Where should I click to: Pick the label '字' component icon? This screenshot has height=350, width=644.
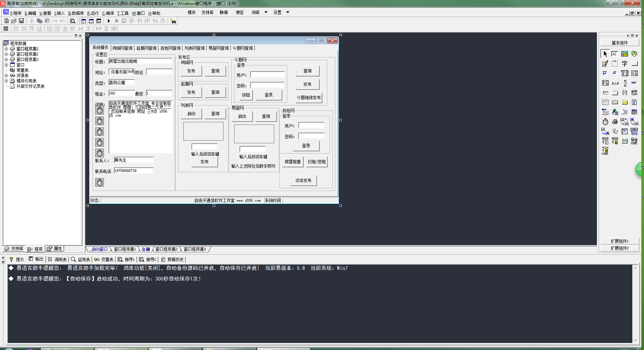click(625, 63)
